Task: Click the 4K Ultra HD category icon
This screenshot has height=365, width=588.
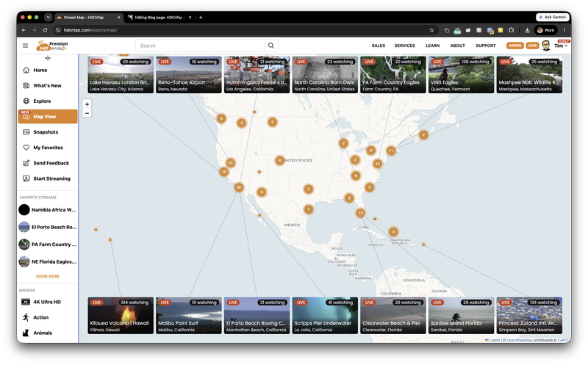Action: pos(26,302)
